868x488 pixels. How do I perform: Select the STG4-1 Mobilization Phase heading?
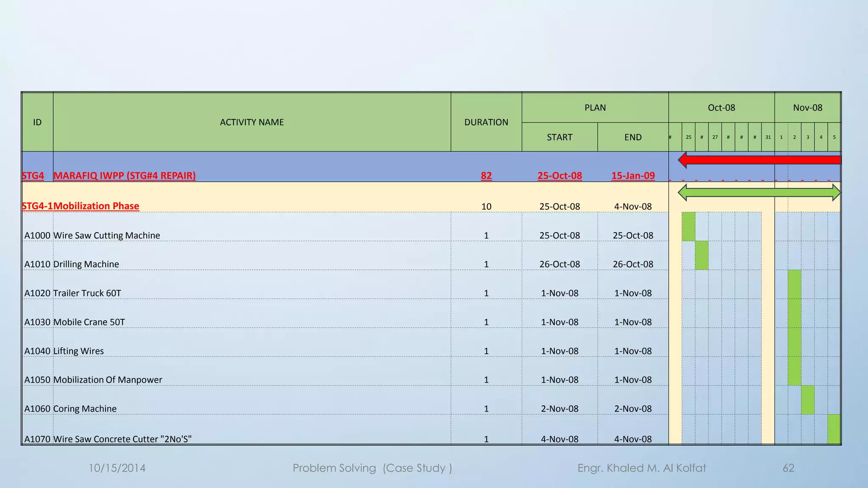(x=81, y=206)
